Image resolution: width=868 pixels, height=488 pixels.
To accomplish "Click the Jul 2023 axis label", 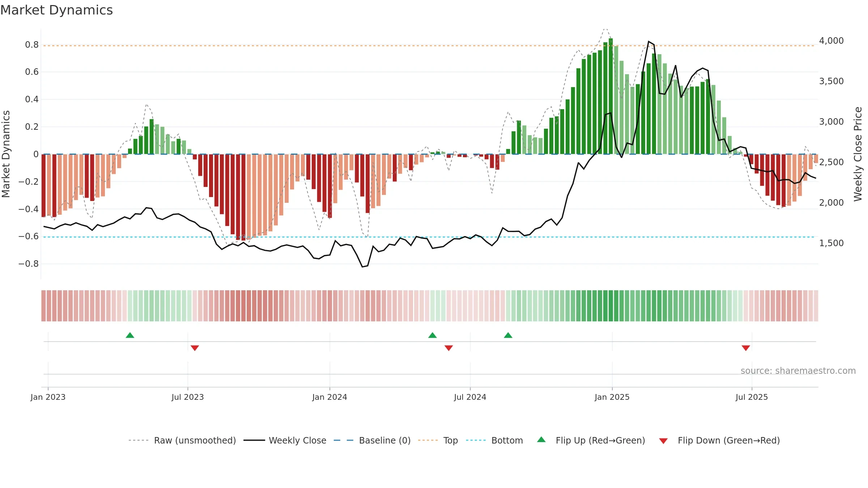I will (x=188, y=397).
